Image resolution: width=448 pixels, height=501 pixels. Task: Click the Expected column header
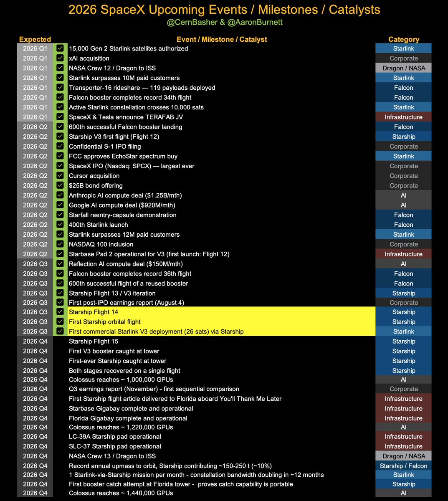tap(35, 39)
